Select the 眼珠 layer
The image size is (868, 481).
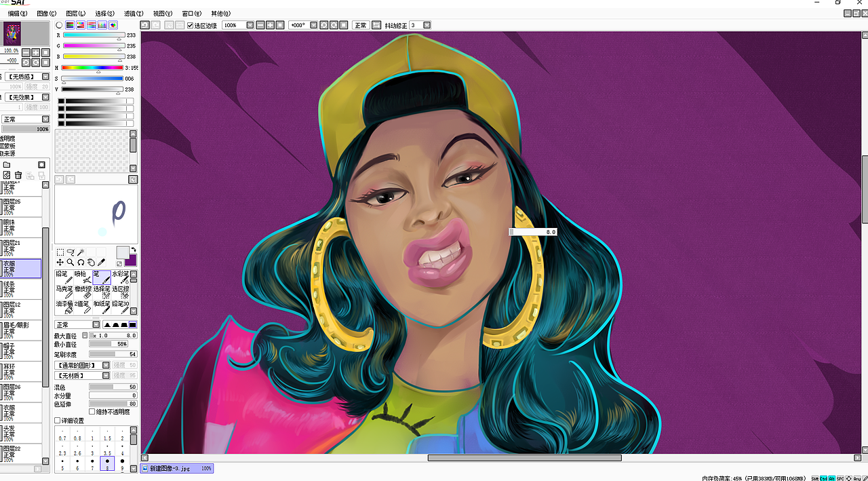[20, 227]
